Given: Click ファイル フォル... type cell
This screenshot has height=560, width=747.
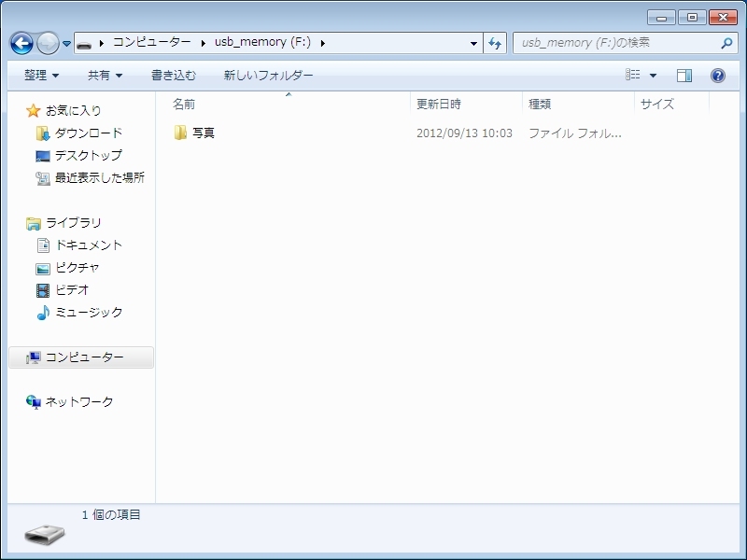Looking at the screenshot, I should click(575, 133).
